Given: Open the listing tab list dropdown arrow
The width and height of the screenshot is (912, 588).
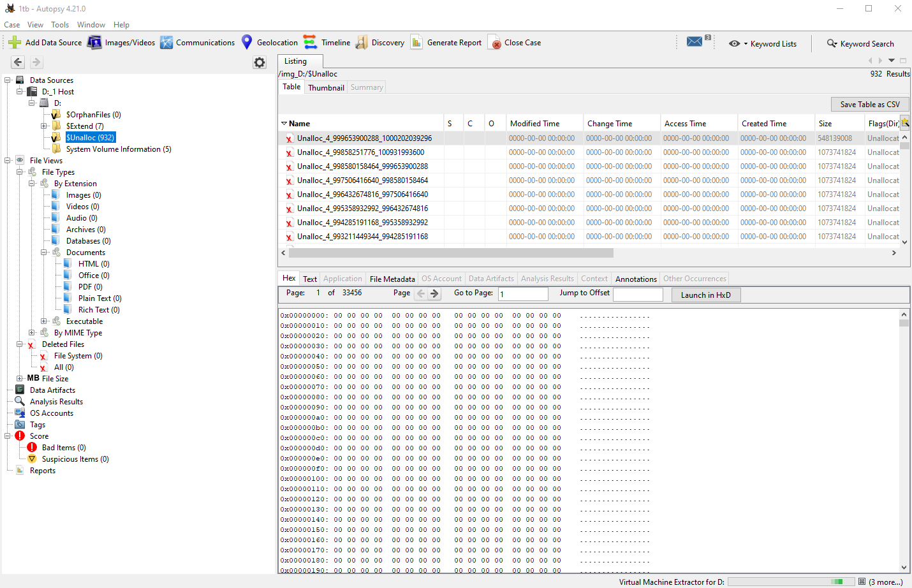Looking at the screenshot, I should 892,61.
